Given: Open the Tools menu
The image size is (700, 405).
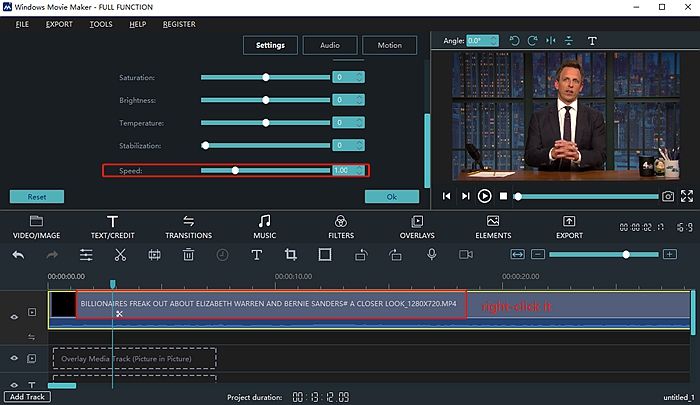Looking at the screenshot, I should pos(100,24).
